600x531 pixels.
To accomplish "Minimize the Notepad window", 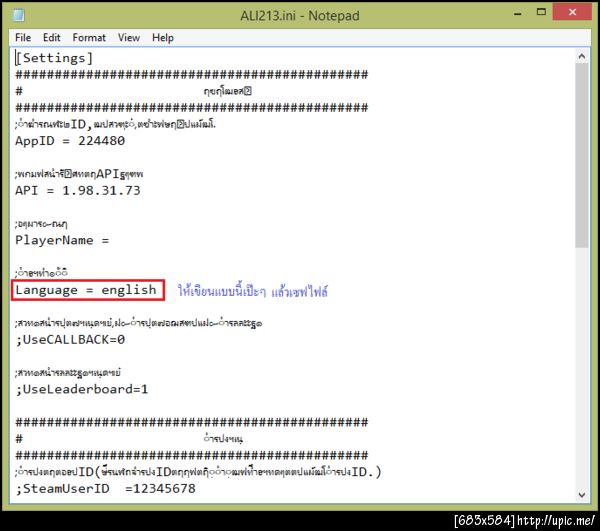I will click(518, 13).
